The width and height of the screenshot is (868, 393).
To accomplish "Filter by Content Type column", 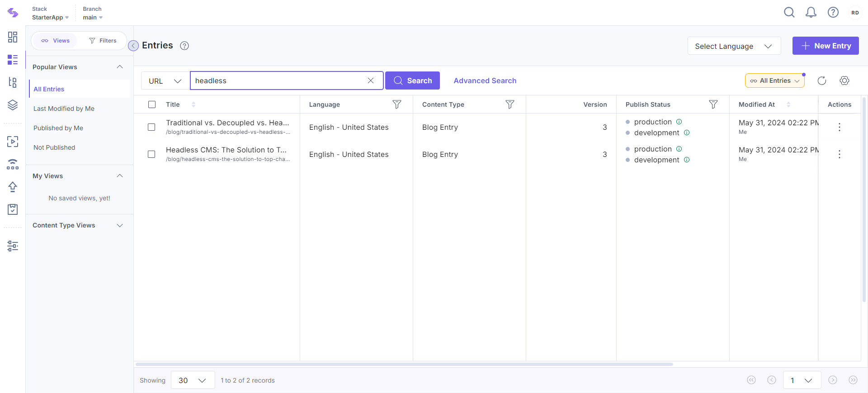I will pyautogui.click(x=510, y=104).
